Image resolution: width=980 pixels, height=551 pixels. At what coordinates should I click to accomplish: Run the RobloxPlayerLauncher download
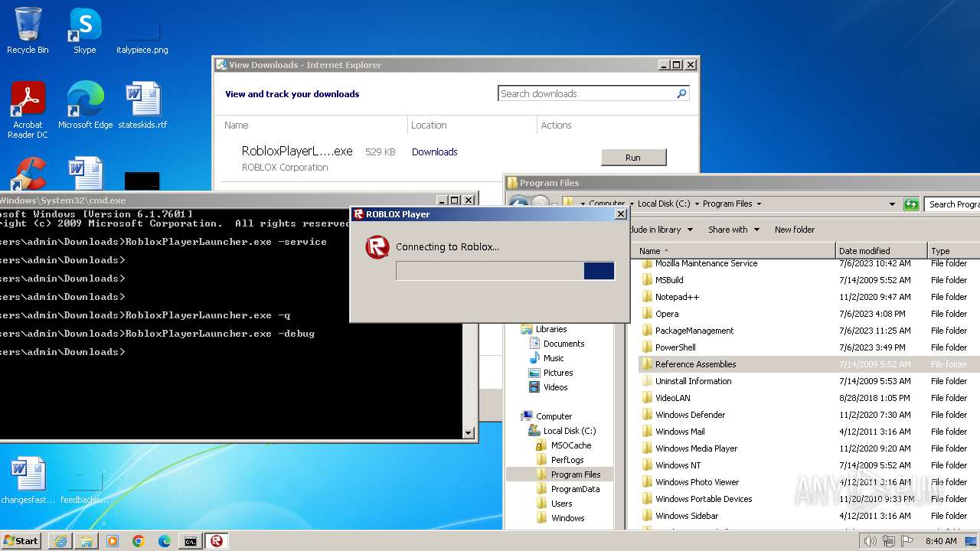633,158
